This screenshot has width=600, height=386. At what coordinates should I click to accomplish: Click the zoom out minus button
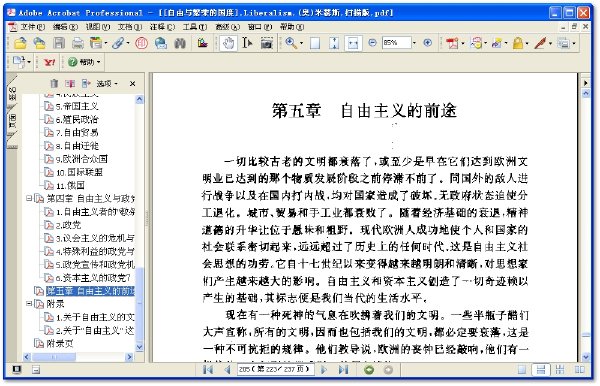point(372,43)
